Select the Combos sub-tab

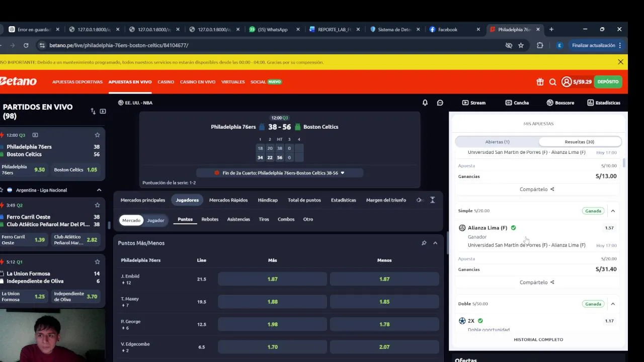pos(286,219)
